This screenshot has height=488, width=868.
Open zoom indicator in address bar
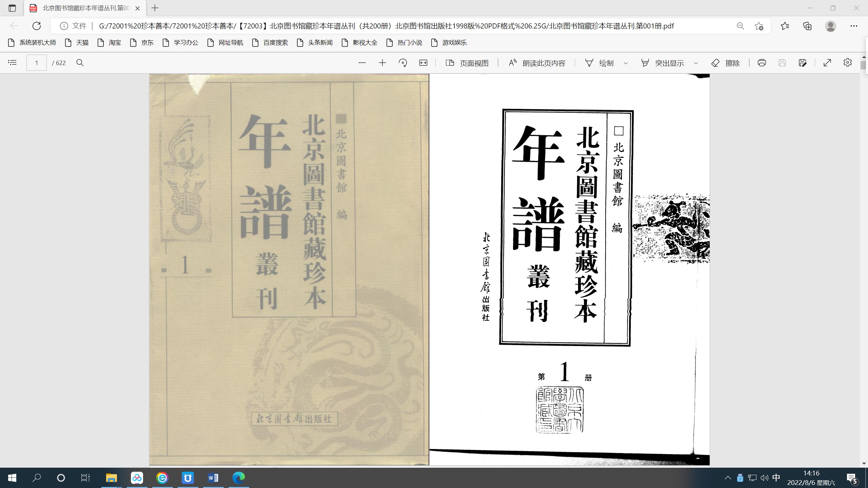[x=740, y=26]
